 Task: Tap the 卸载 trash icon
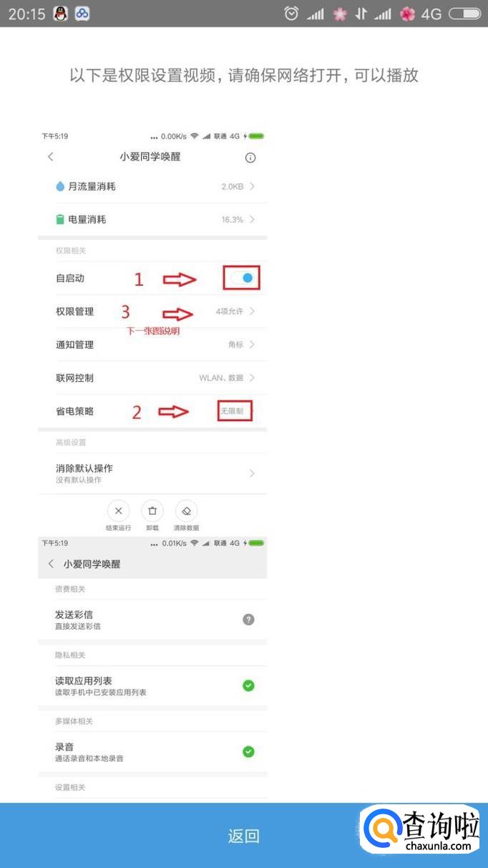tap(152, 511)
